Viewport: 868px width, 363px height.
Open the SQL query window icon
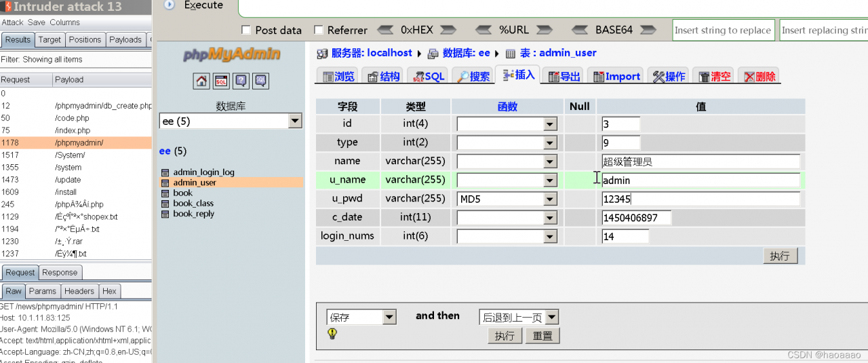(x=221, y=81)
